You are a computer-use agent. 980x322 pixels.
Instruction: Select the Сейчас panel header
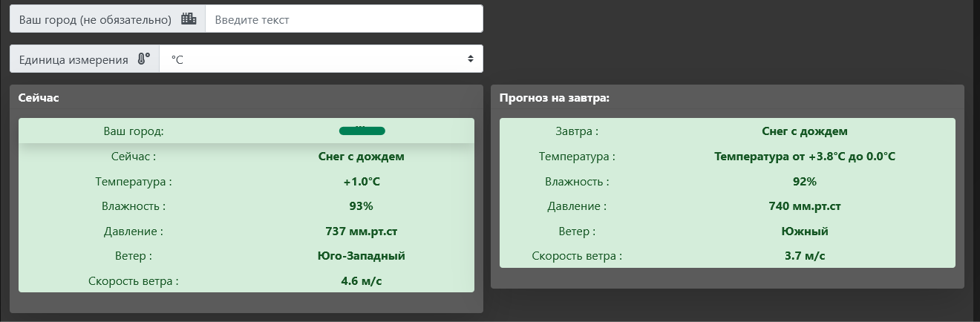point(39,97)
